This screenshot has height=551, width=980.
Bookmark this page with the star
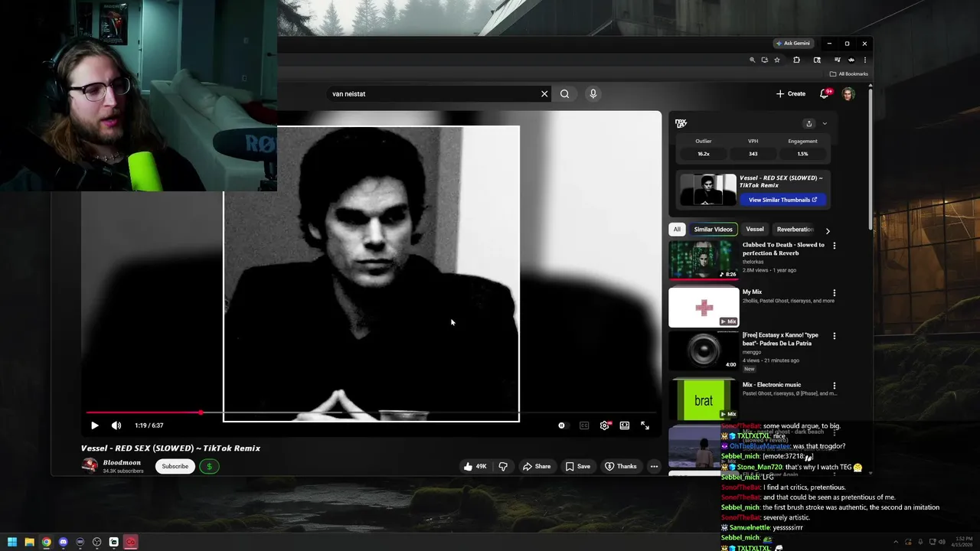(x=777, y=60)
